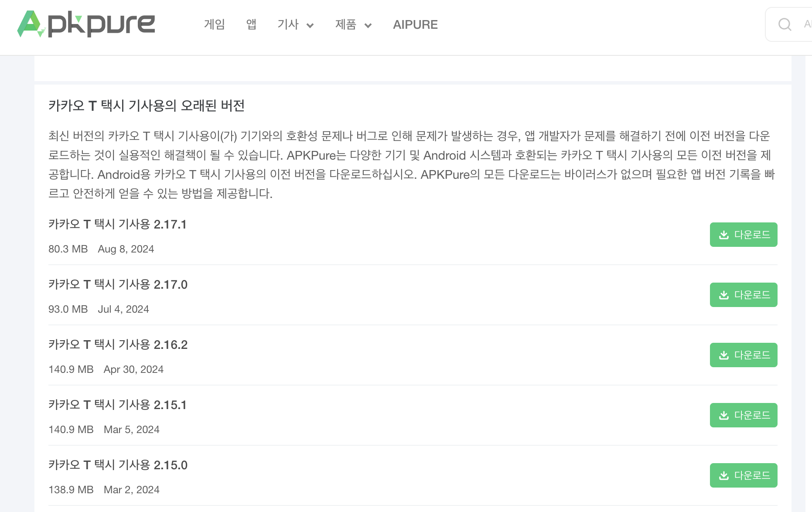Select the 카카오 T 택시 기사용 2.15.1 version title
The image size is (812, 512).
(x=118, y=405)
